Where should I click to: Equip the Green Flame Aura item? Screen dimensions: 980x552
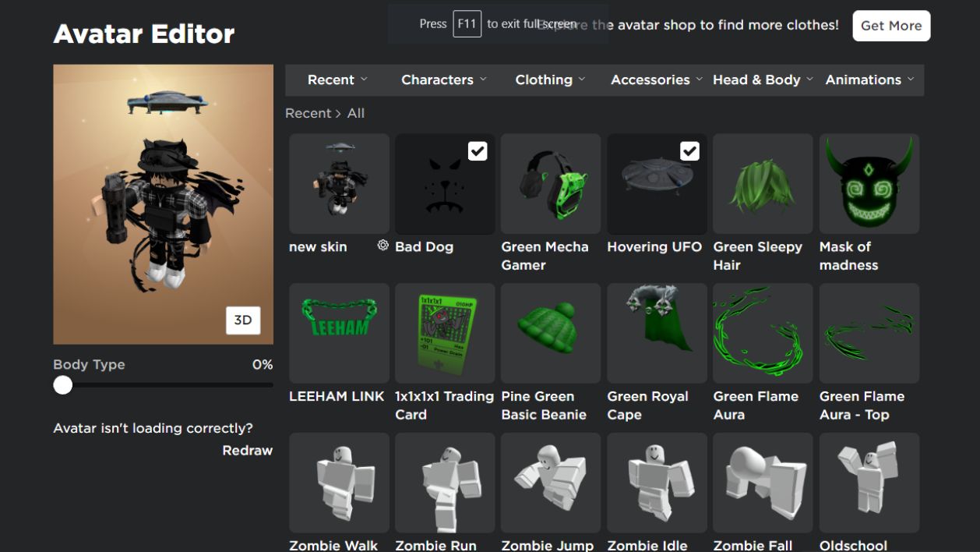[763, 334]
